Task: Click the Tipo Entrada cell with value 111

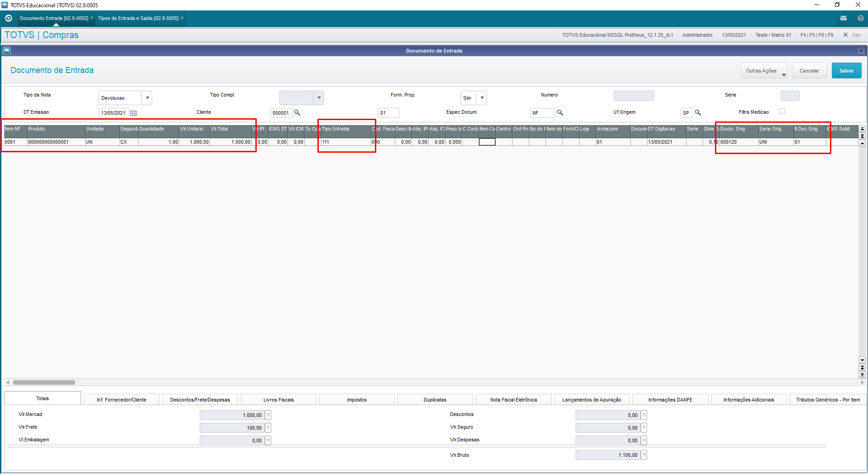Action: point(346,142)
